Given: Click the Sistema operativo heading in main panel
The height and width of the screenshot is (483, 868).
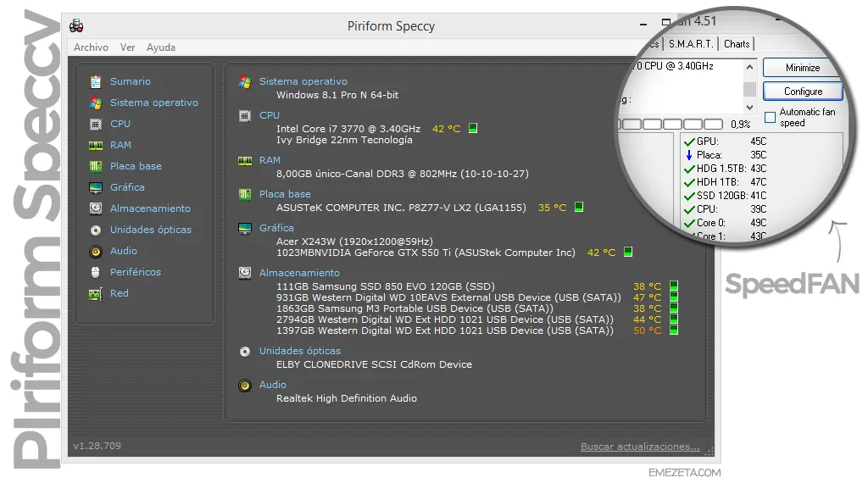Looking at the screenshot, I should (303, 81).
